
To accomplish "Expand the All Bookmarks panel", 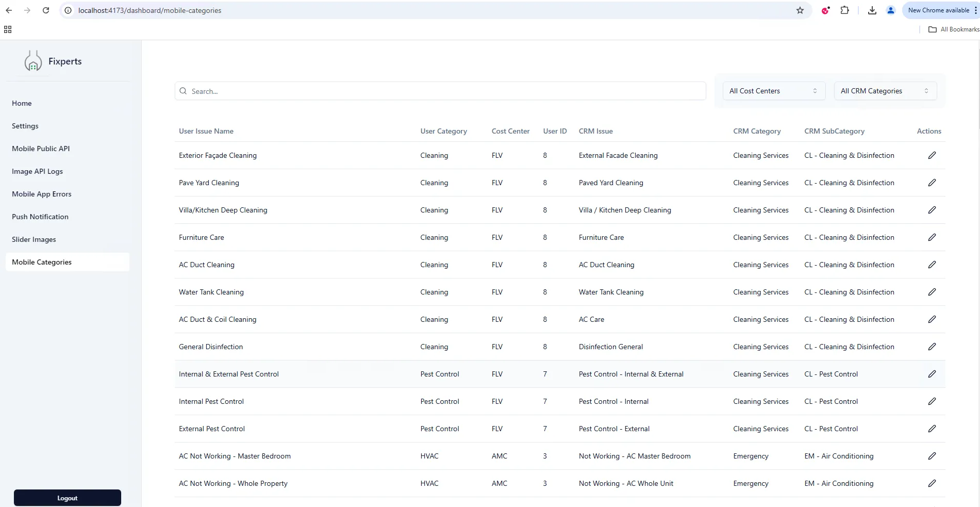I will (952, 29).
